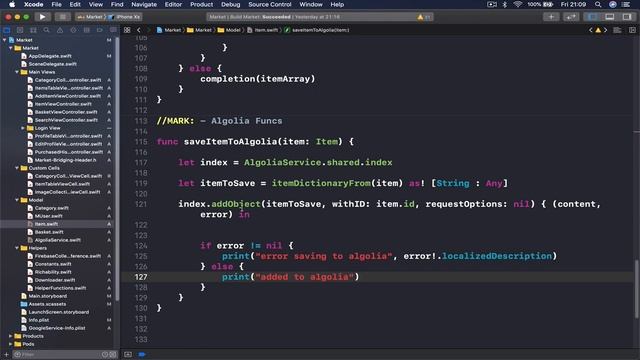Open the File menu
The image size is (640, 360).
56,4
